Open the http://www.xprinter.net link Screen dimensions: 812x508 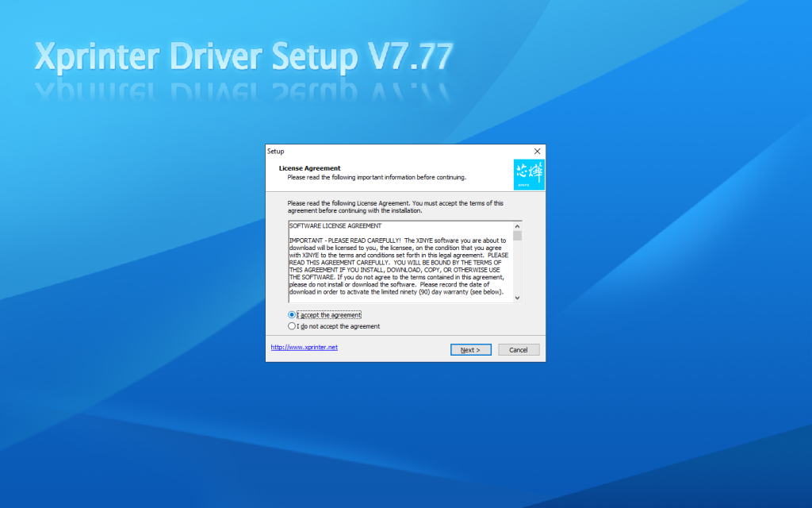pos(304,347)
